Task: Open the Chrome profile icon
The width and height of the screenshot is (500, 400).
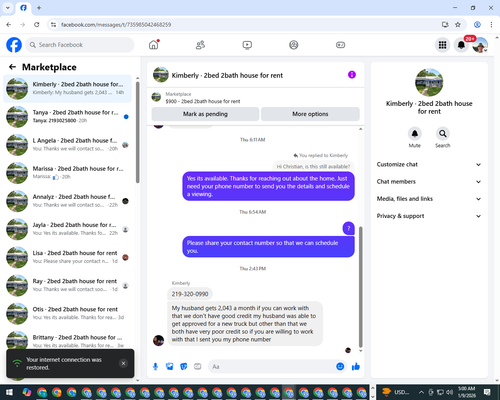Action: click(477, 25)
